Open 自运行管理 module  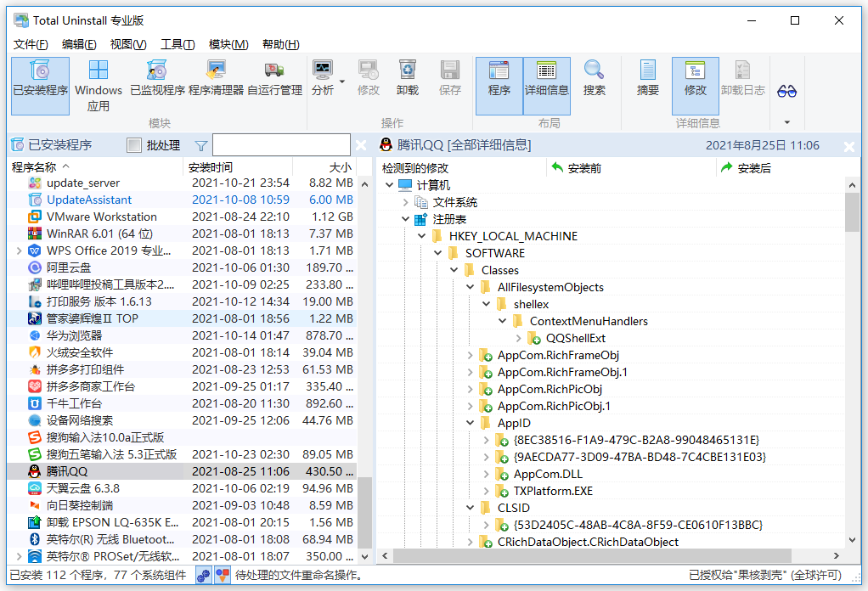point(274,79)
